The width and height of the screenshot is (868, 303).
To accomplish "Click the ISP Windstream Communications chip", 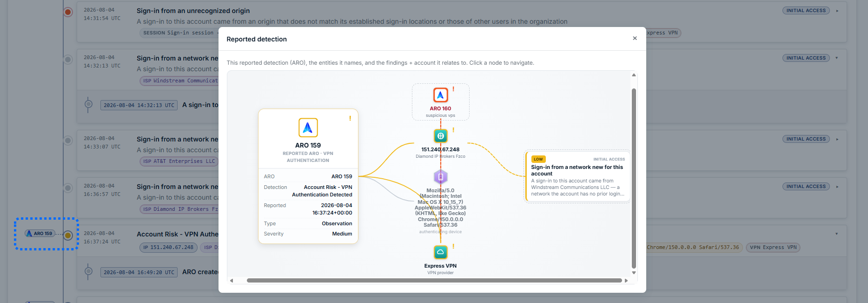I will click(179, 81).
